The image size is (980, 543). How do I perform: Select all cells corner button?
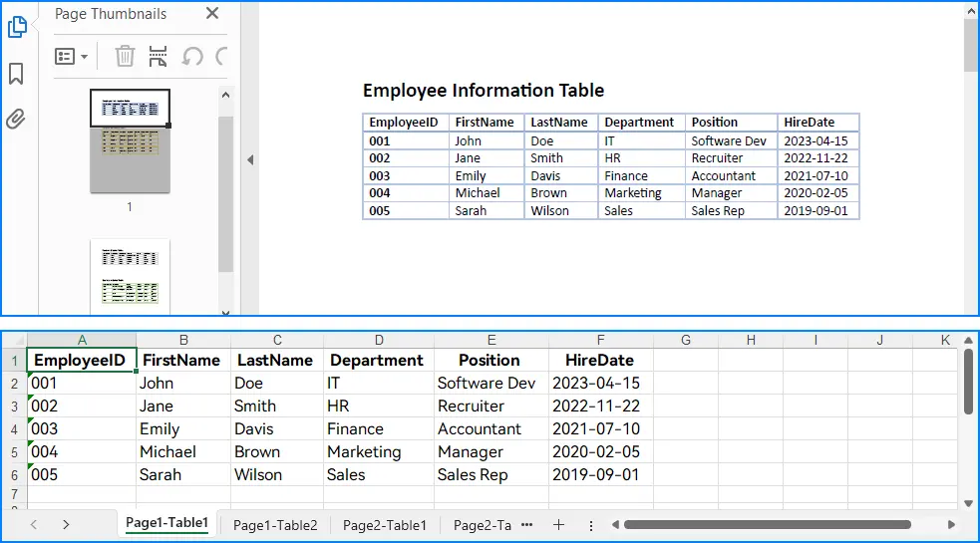point(14,340)
